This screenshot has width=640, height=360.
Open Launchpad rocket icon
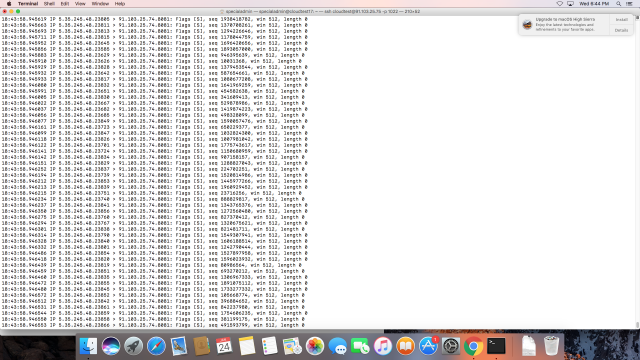[x=133, y=346]
